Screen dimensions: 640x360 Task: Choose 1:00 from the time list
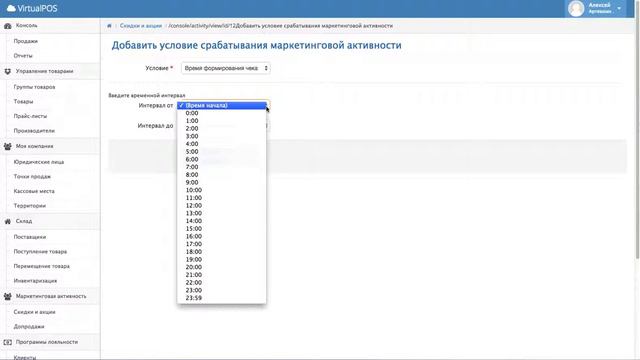(222, 121)
